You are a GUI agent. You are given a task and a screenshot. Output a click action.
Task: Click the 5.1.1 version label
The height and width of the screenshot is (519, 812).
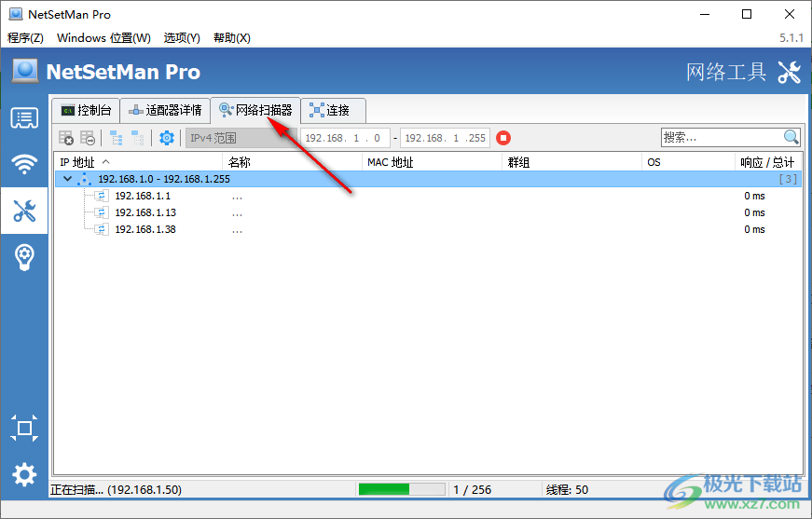tap(791, 38)
